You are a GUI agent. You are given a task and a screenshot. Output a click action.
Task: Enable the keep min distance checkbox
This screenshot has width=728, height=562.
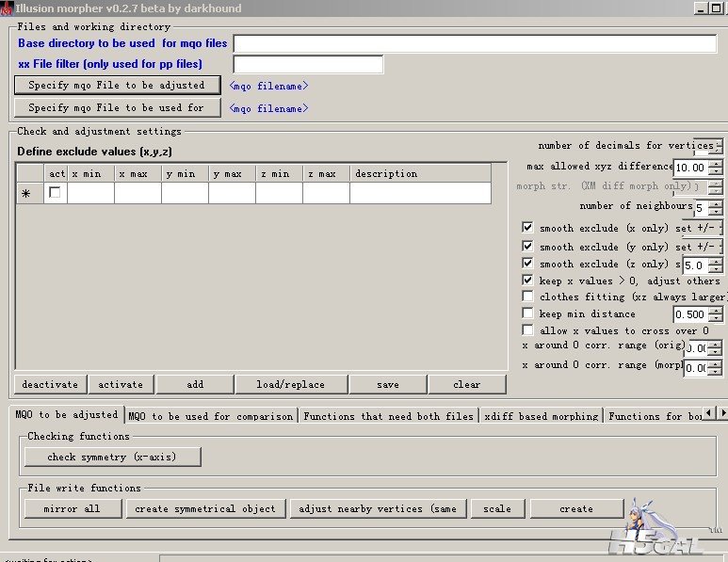[x=527, y=313]
